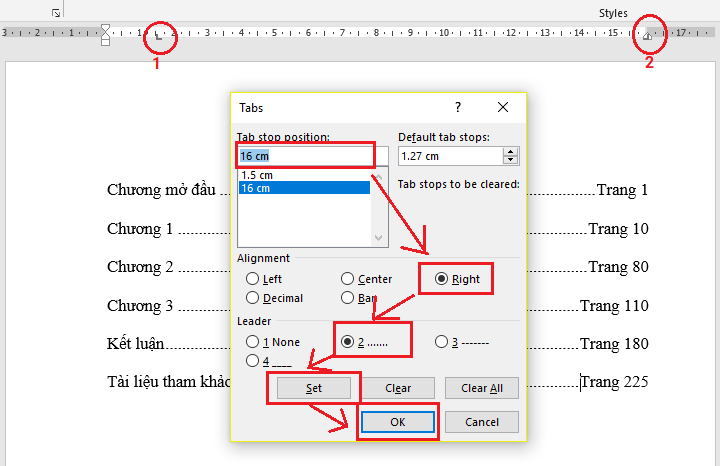The width and height of the screenshot is (720, 466).
Task: Open the Styles dialog launcher icon
Action: click(55, 13)
